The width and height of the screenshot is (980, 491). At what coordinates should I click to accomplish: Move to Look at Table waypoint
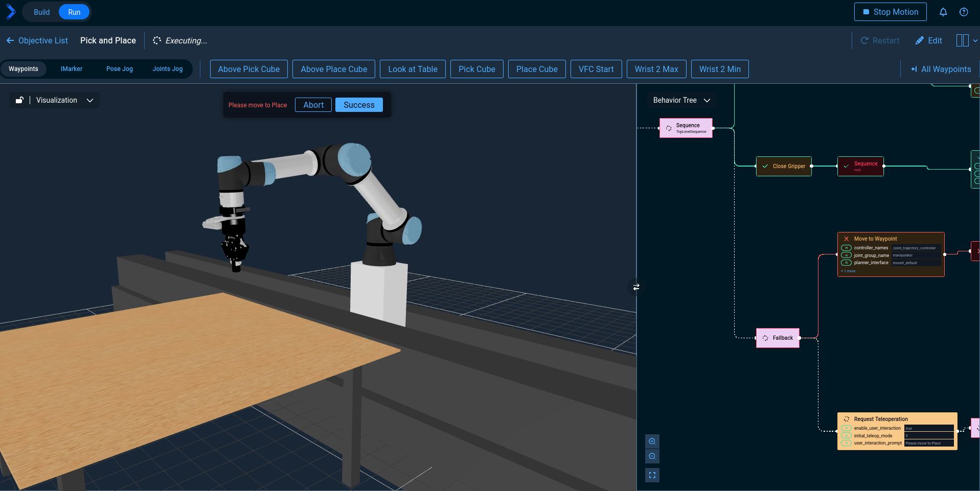pos(413,69)
